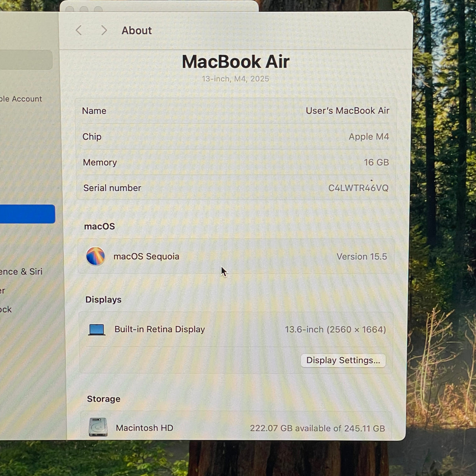Click the Displays section heading
The width and height of the screenshot is (476, 476).
pyautogui.click(x=104, y=299)
